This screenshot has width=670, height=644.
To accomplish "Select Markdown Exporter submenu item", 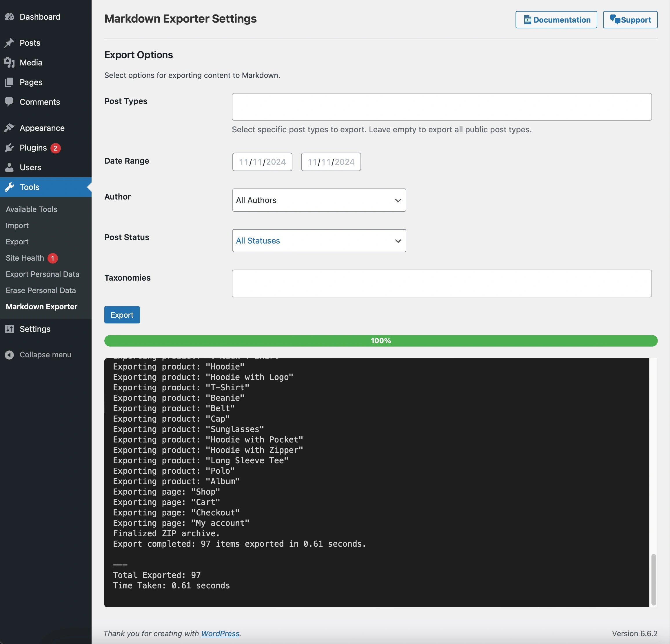I will tap(42, 306).
